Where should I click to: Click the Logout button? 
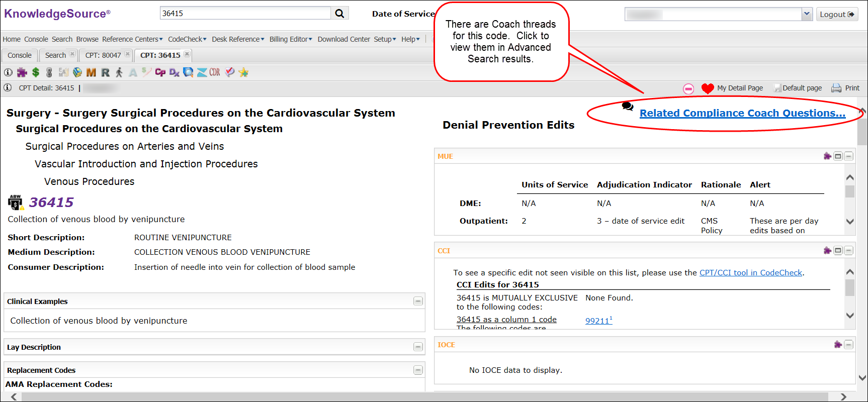(836, 15)
